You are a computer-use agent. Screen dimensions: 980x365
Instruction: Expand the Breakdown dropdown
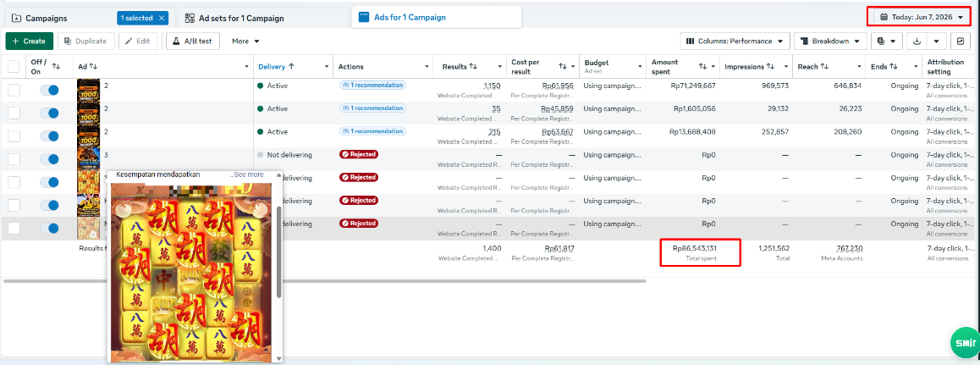[x=830, y=41]
